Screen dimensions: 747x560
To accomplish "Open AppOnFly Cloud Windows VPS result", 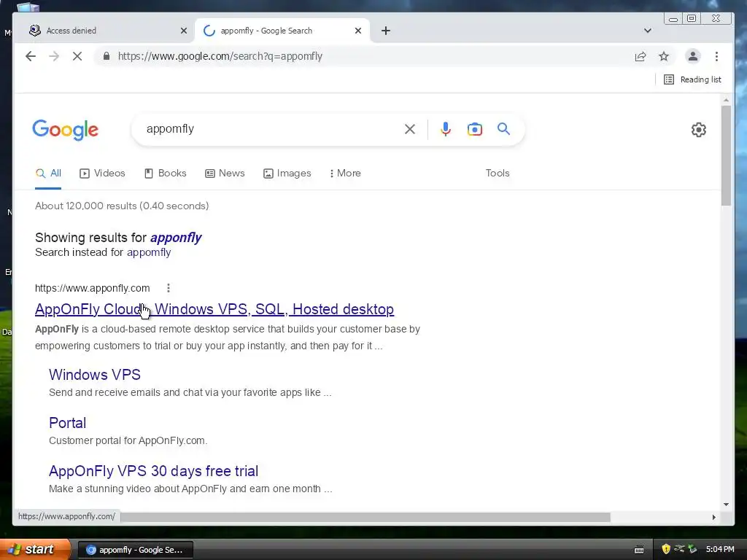I will tap(214, 309).
